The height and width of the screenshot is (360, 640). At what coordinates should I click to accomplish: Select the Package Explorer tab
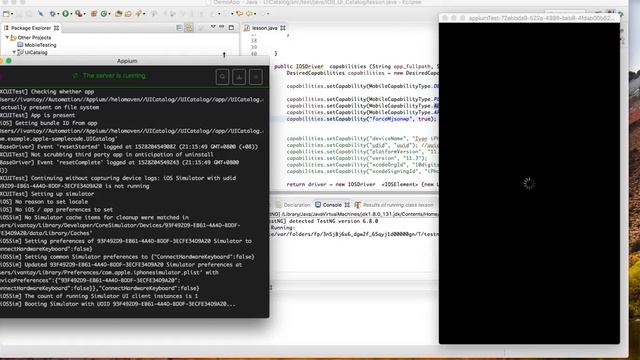coord(31,28)
